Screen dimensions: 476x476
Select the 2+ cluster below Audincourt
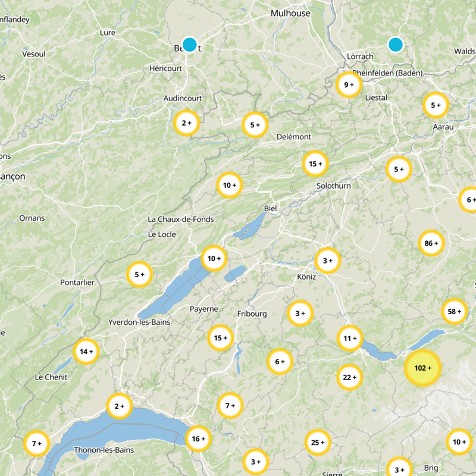click(x=186, y=123)
